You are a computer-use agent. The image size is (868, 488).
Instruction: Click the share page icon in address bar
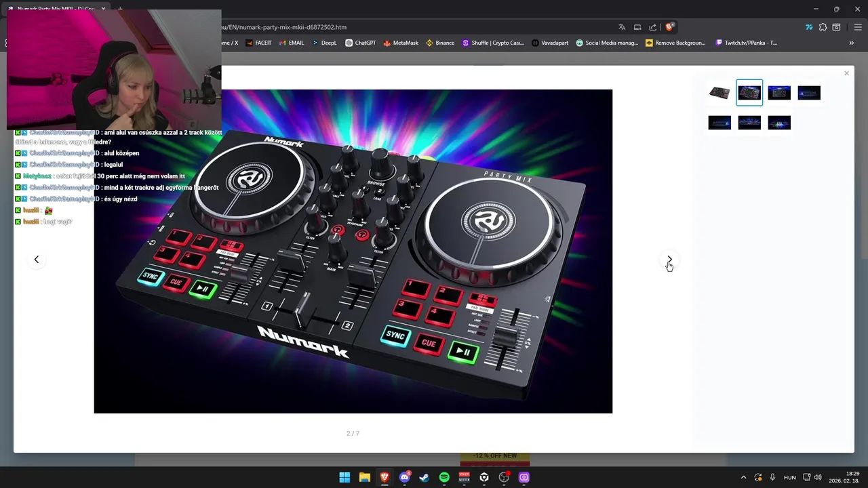pos(653,27)
